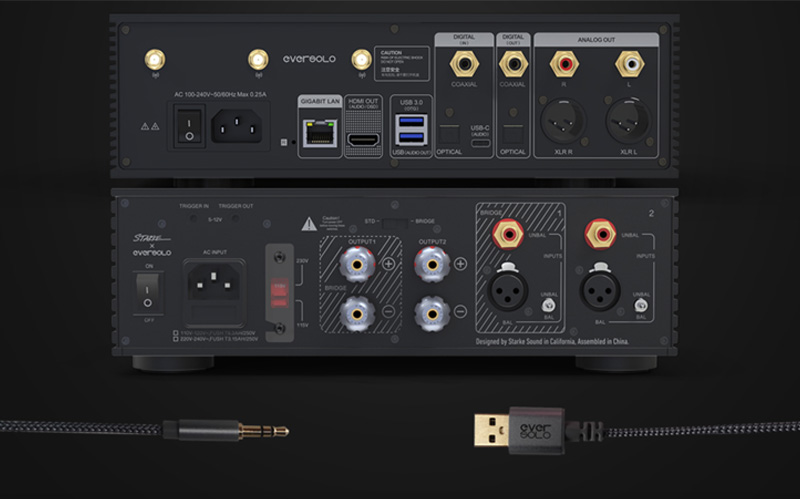Click the DIGITAL (OUT) header label

513,40
